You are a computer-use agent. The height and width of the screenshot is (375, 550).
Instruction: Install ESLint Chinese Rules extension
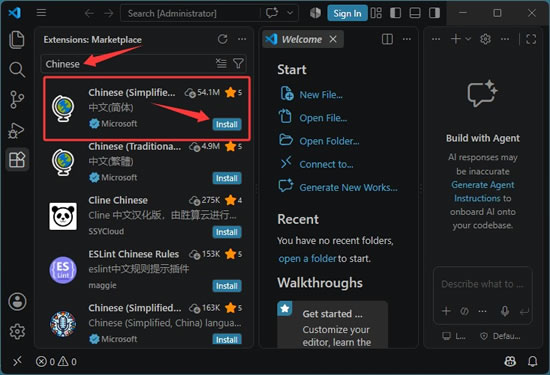[x=227, y=286]
